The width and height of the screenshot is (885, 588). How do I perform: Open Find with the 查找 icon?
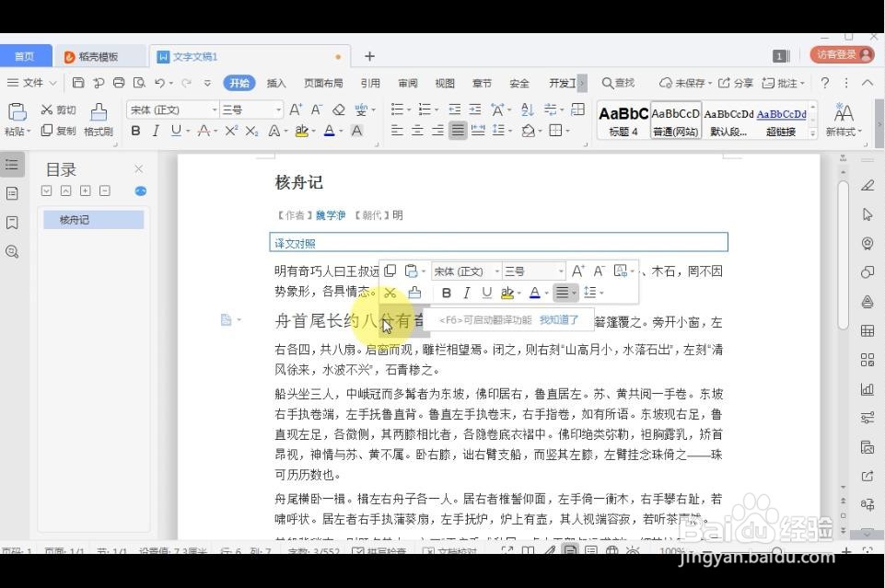[617, 83]
